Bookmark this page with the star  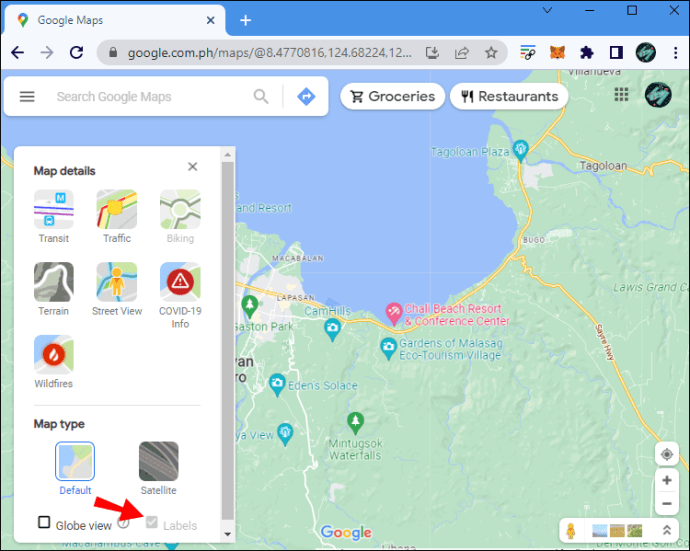(491, 53)
